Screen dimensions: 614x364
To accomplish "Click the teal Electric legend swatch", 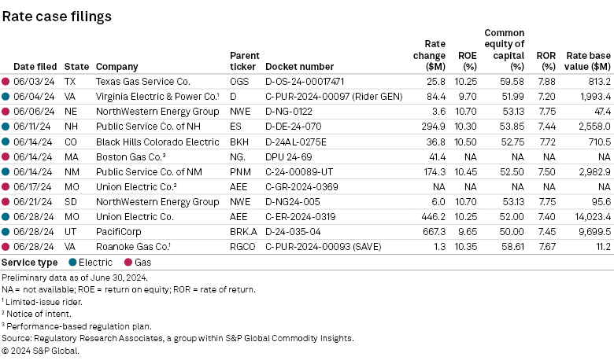I will pyautogui.click(x=72, y=262).
